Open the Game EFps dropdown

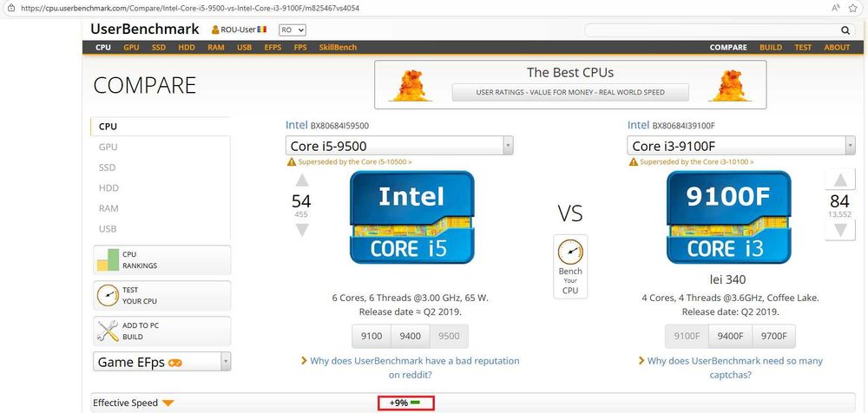161,362
